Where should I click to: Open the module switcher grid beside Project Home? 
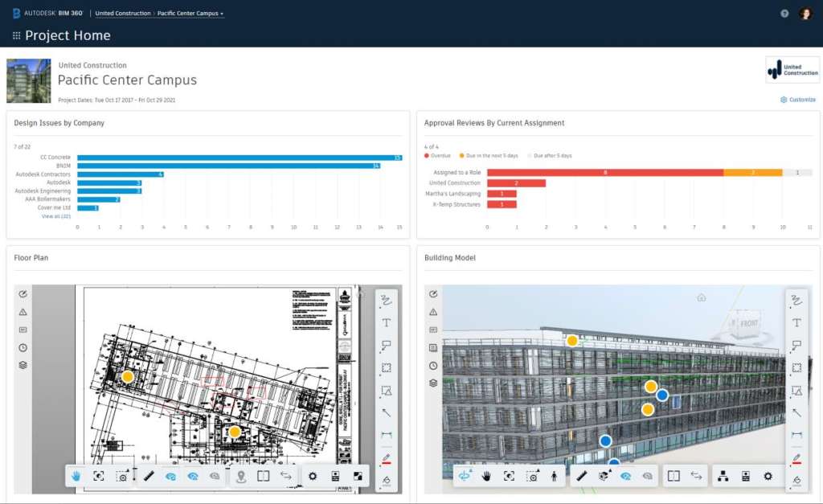16,35
